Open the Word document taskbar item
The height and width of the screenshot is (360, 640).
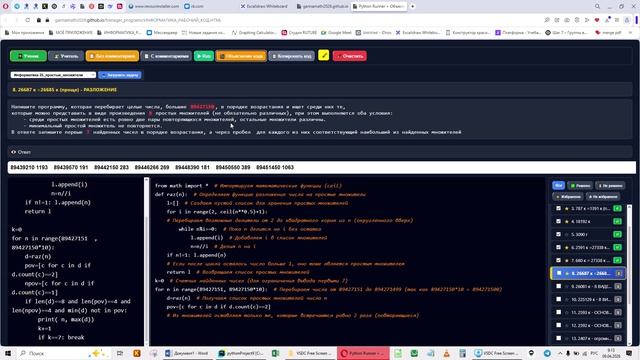click(x=188, y=353)
